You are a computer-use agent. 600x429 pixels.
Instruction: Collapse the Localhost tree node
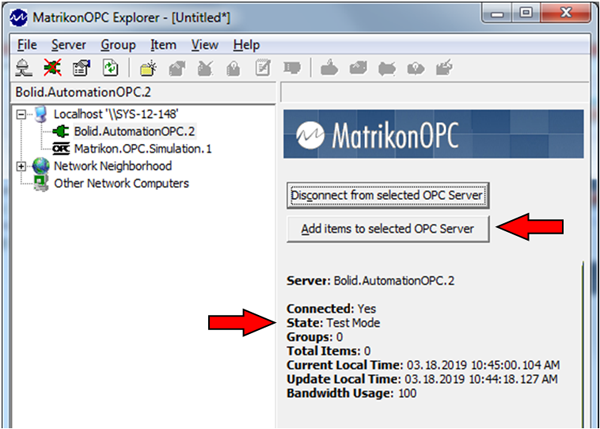pos(22,114)
